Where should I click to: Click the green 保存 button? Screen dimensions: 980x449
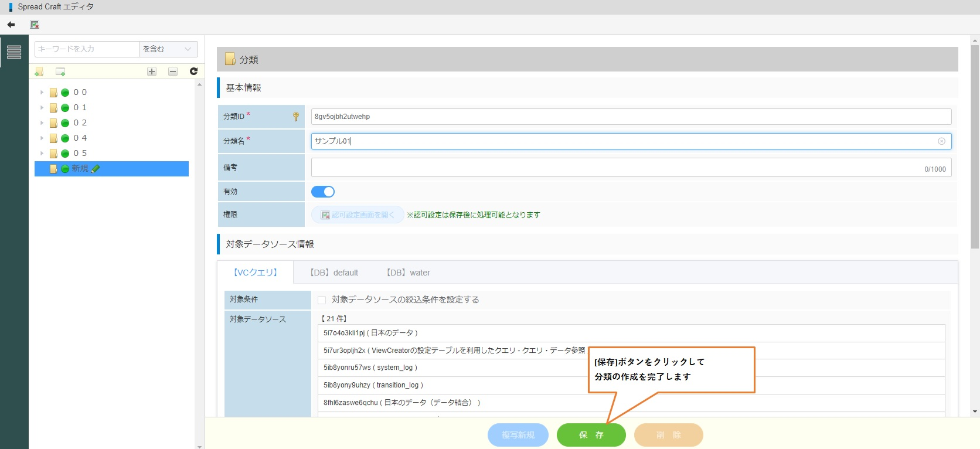point(591,435)
